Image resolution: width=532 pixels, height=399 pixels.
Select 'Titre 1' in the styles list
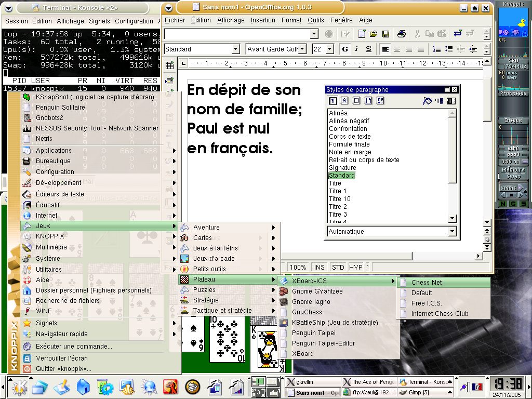(338, 191)
